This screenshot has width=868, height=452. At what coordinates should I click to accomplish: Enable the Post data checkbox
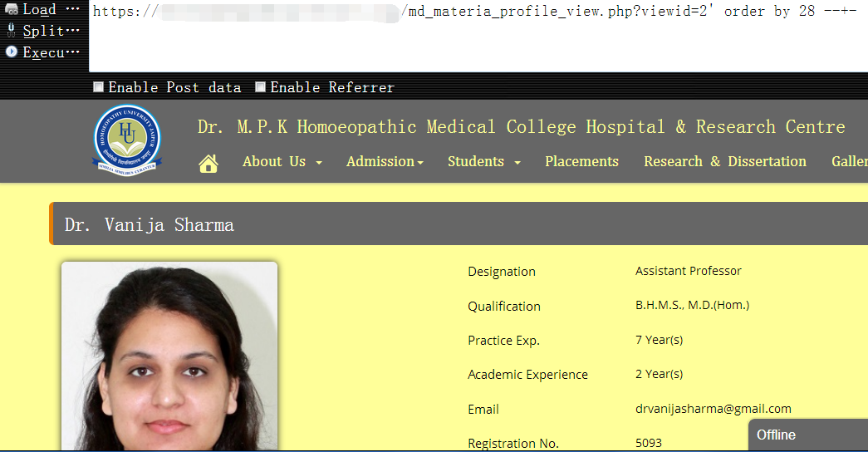tap(98, 87)
